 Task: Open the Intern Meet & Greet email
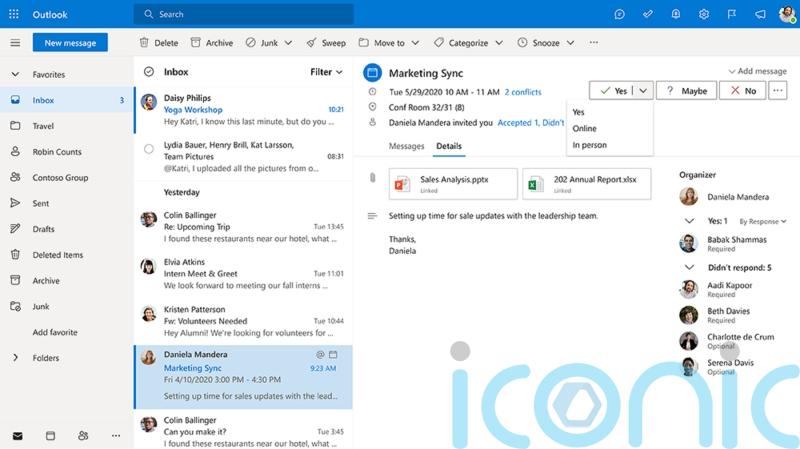click(243, 274)
